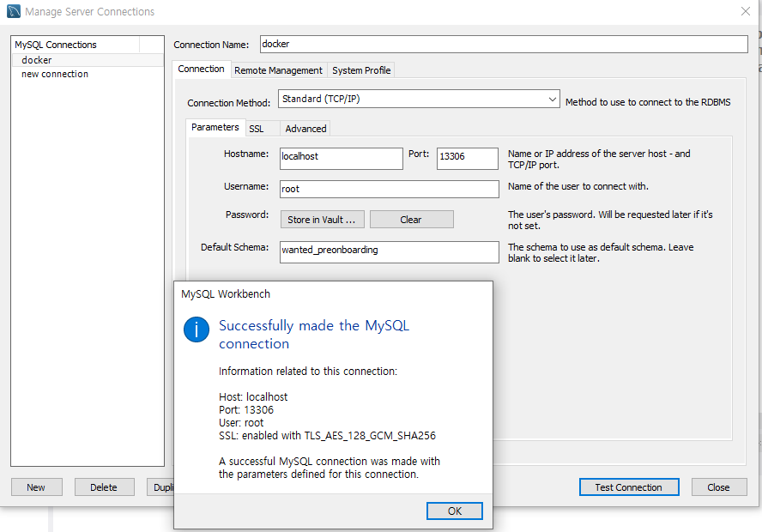This screenshot has width=762, height=532.
Task: Click the Test Connection button
Action: pos(628,487)
